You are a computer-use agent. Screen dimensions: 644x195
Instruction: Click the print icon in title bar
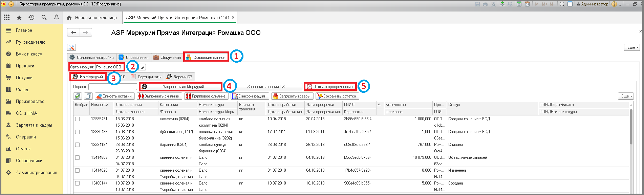[485, 4]
